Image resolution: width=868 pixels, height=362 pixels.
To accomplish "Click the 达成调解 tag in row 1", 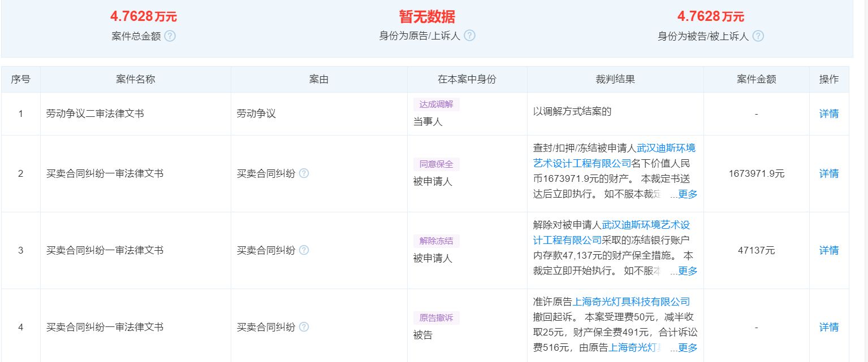I will click(x=437, y=104).
